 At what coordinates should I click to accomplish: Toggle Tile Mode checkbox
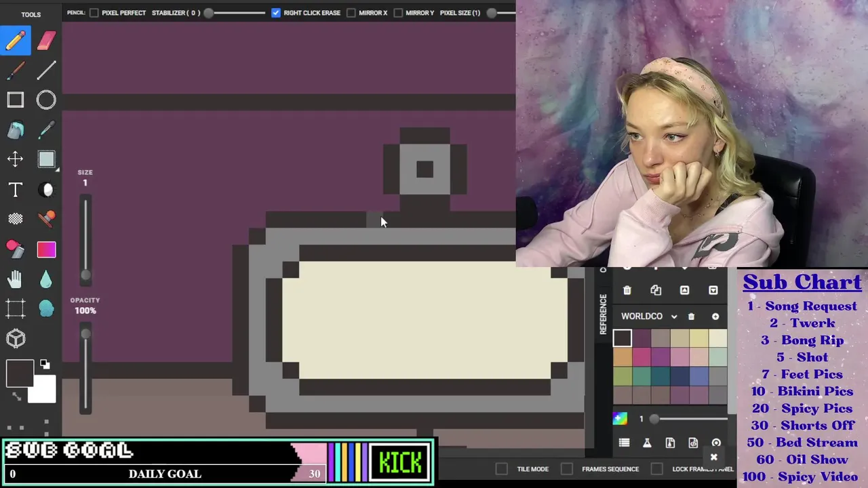point(501,469)
